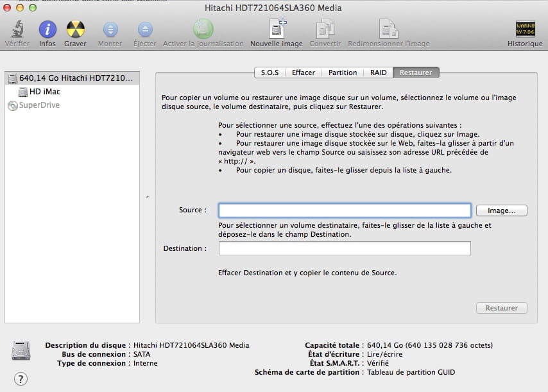The height and width of the screenshot is (392, 548).
Task: Click capacity '640,14 Go (640 135 028 736 octets)'
Action: coord(430,345)
